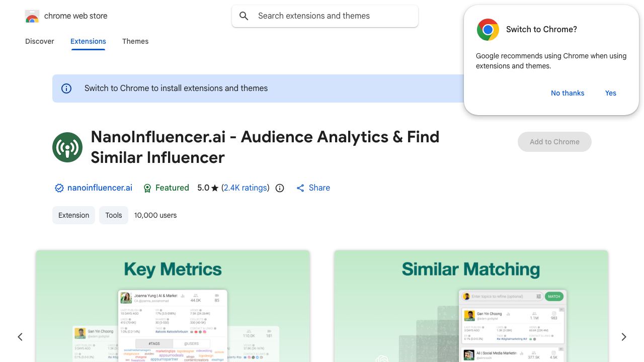Open the nanoinfluencer.ai publisher link
Image resolution: width=644 pixels, height=362 pixels.
pyautogui.click(x=100, y=188)
